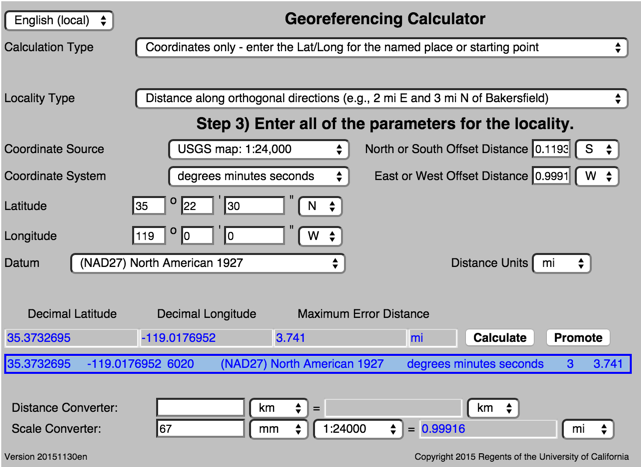
Task: Select the highlighted results row
Action: click(x=318, y=364)
